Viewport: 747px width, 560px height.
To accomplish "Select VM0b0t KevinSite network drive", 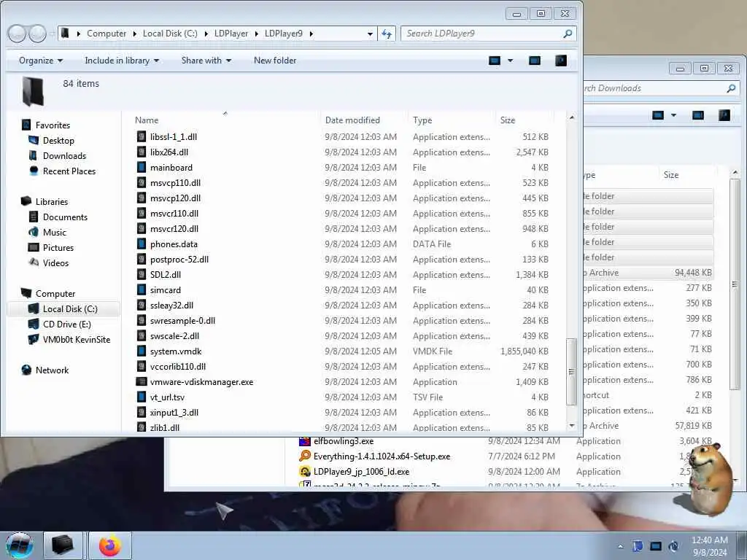I will pyautogui.click(x=76, y=340).
